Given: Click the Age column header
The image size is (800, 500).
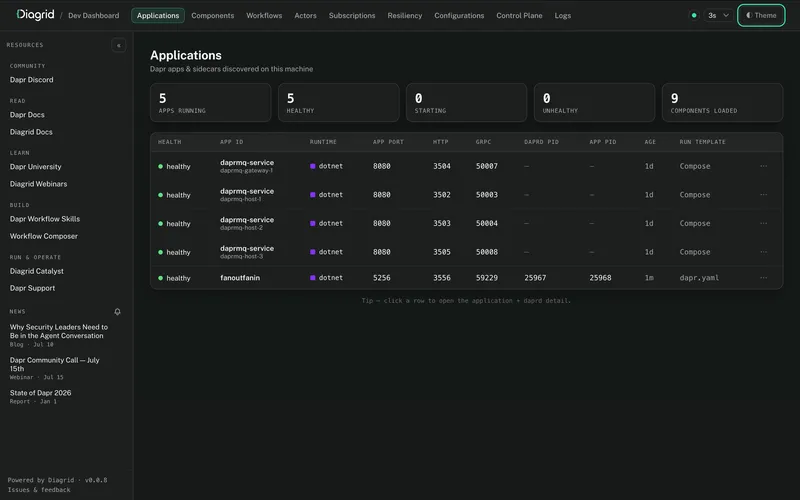Looking at the screenshot, I should click(650, 142).
